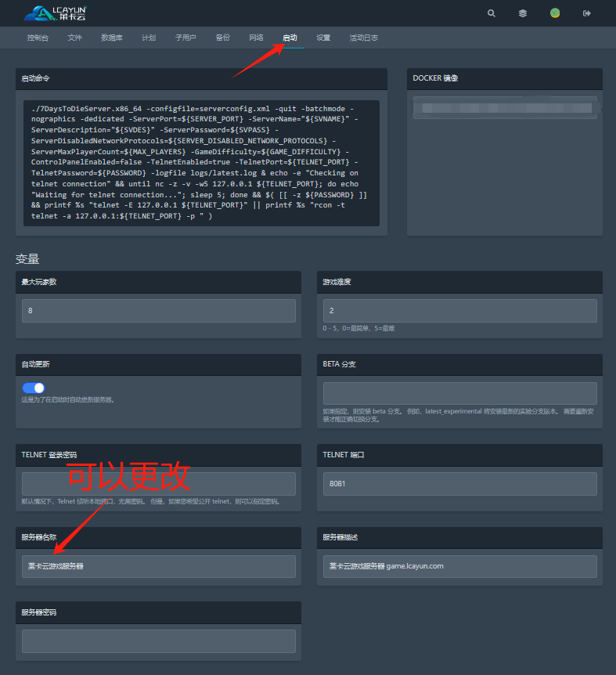Click the TELNET 登录密码 field
Viewport: 616px width, 675px height.
[x=159, y=484]
